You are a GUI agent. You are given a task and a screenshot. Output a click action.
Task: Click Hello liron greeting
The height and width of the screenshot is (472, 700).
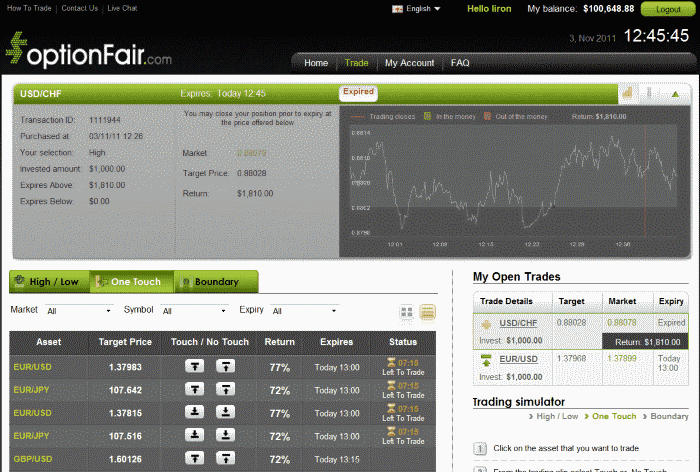[x=489, y=9]
